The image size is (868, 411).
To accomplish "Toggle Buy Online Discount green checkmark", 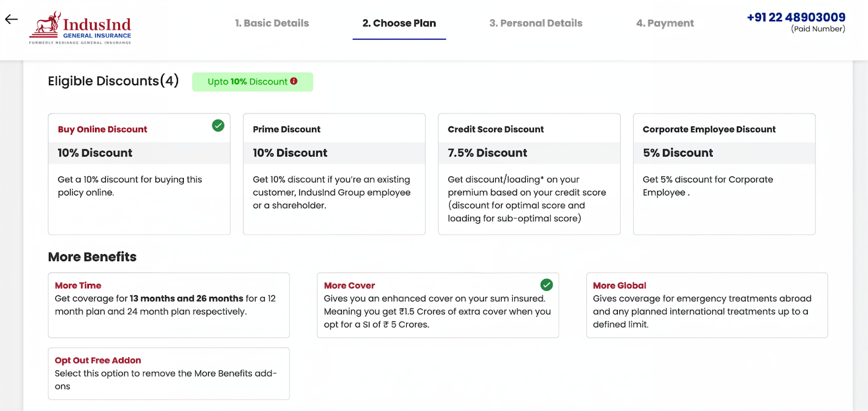I will [218, 126].
